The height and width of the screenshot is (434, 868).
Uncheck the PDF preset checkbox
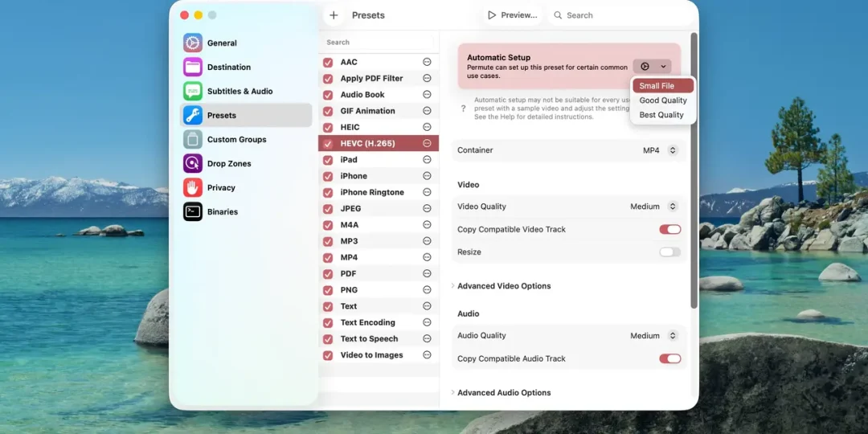328,274
